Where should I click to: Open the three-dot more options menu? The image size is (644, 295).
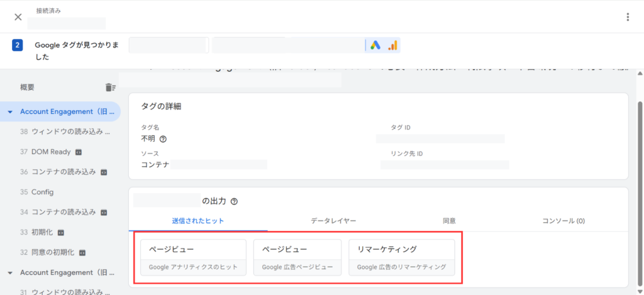627,17
